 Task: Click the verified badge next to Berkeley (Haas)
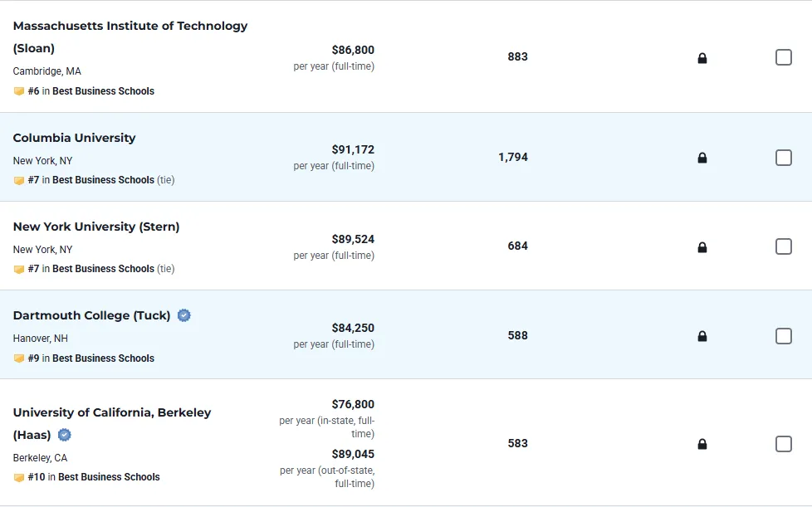[x=65, y=435]
